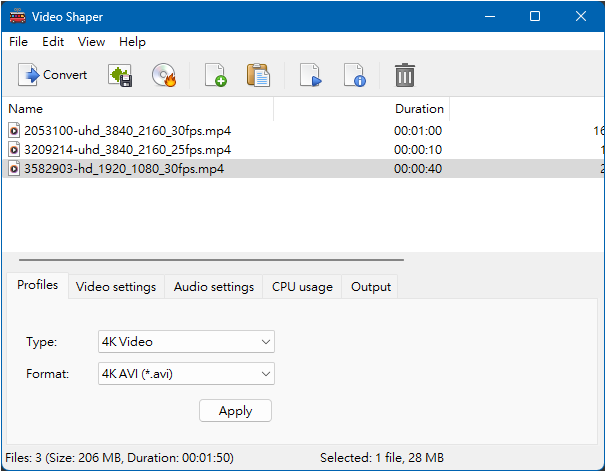
Task: Switch to the Video settings tab
Action: tap(116, 287)
